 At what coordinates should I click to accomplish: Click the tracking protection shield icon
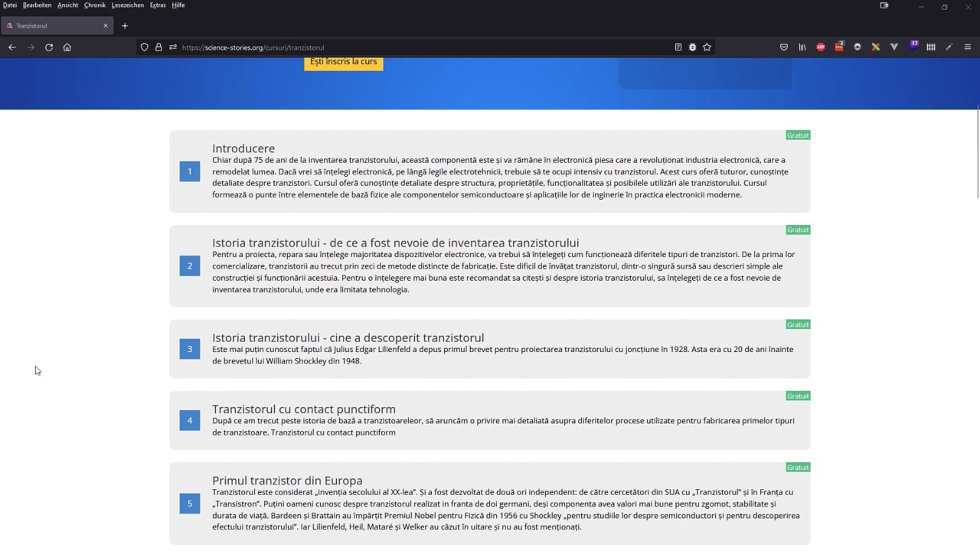[x=144, y=47]
